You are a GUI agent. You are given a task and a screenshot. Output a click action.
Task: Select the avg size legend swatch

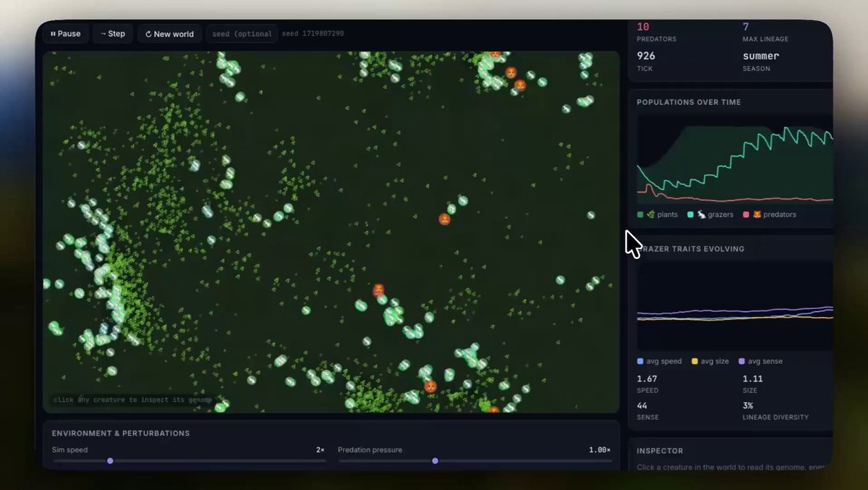[695, 361]
